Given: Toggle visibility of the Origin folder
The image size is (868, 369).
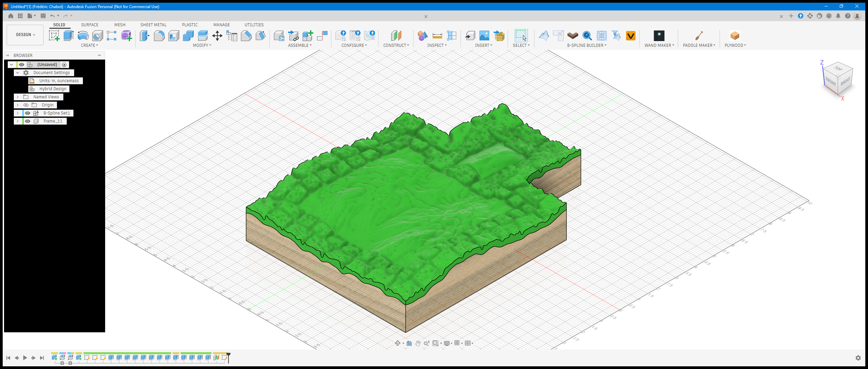Looking at the screenshot, I should click(x=26, y=105).
